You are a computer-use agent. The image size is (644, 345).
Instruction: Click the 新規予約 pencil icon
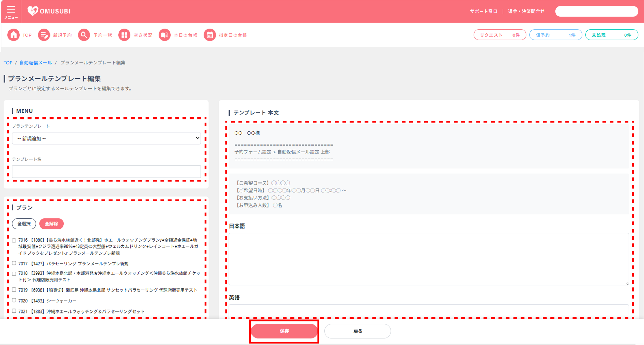pos(44,35)
